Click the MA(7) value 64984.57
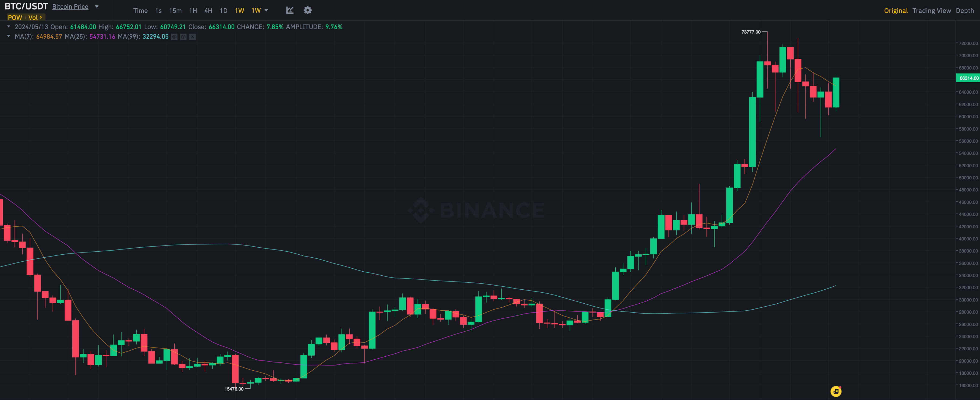Screen dimensions: 980x400 point(49,37)
